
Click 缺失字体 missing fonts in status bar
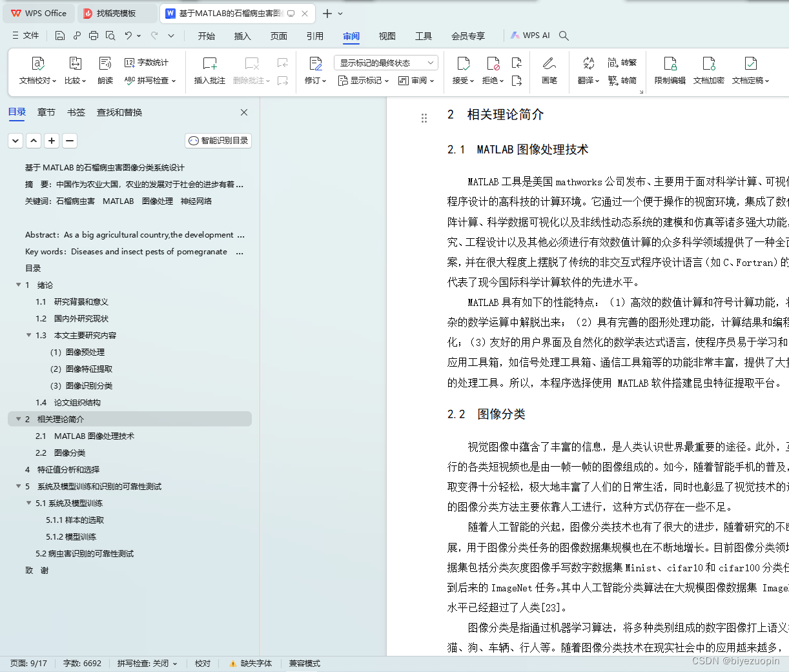251,664
